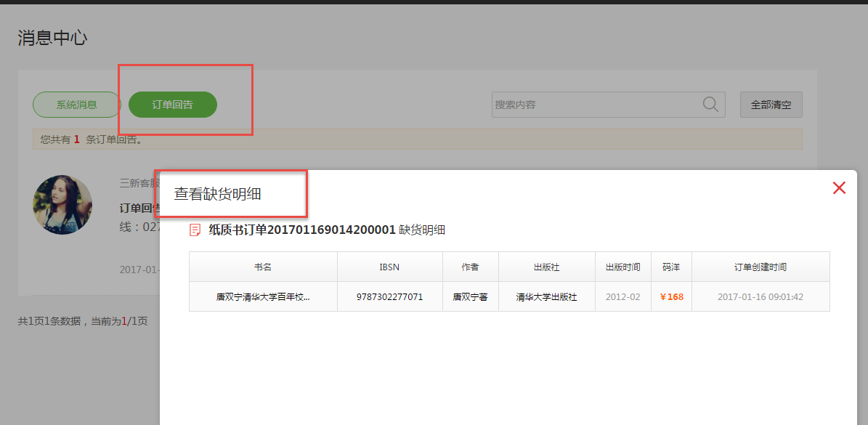Select the 订单创建时间 column header
Screen dimensions: 868x425
(760, 267)
